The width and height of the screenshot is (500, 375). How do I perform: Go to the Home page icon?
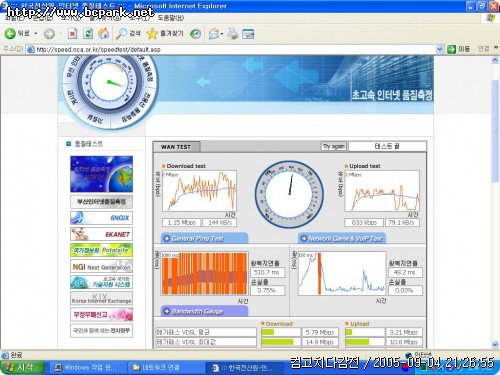tap(104, 34)
